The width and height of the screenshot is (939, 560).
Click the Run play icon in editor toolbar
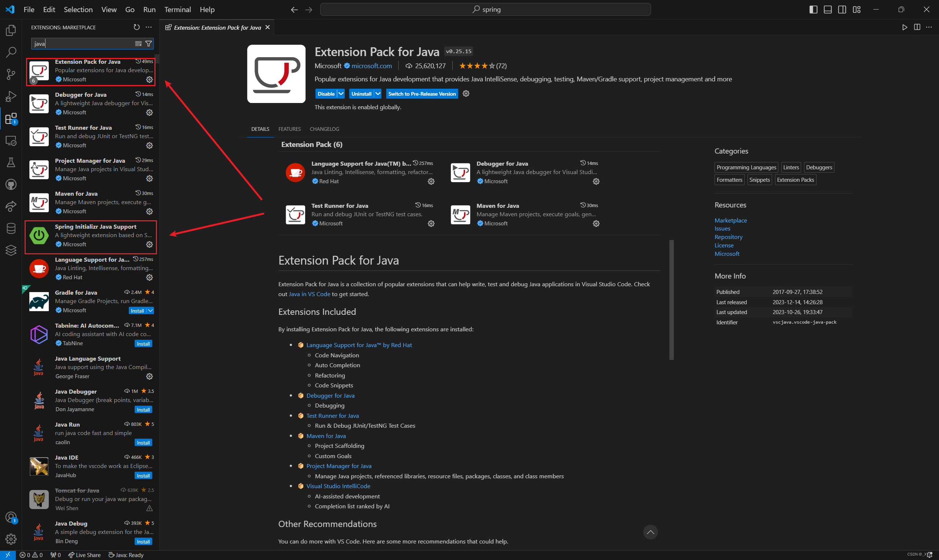tap(905, 27)
